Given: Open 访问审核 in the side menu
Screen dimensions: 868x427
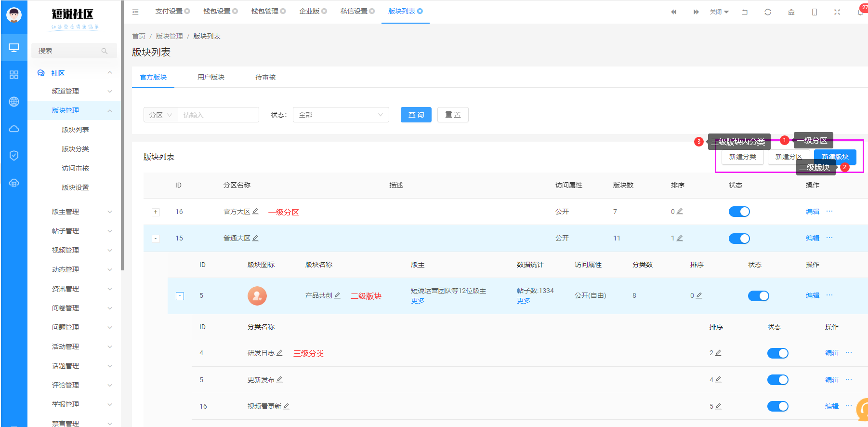Looking at the screenshot, I should pos(76,168).
